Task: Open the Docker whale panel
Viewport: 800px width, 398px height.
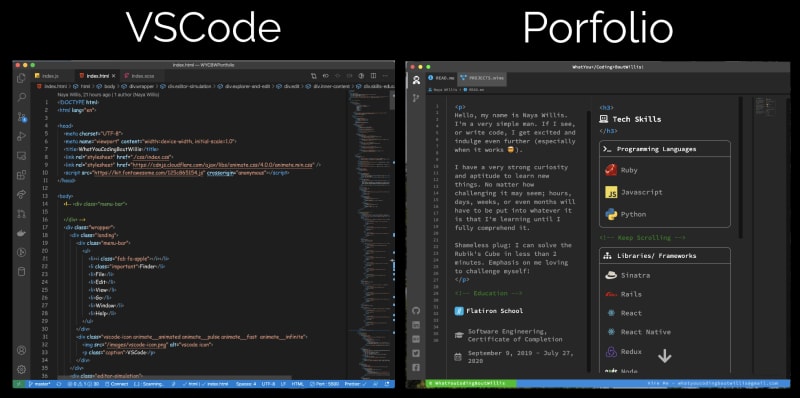Action: (21, 233)
